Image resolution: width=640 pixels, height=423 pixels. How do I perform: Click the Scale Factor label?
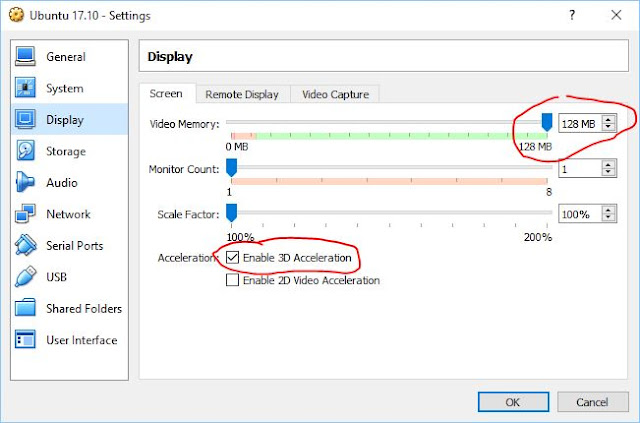point(189,214)
